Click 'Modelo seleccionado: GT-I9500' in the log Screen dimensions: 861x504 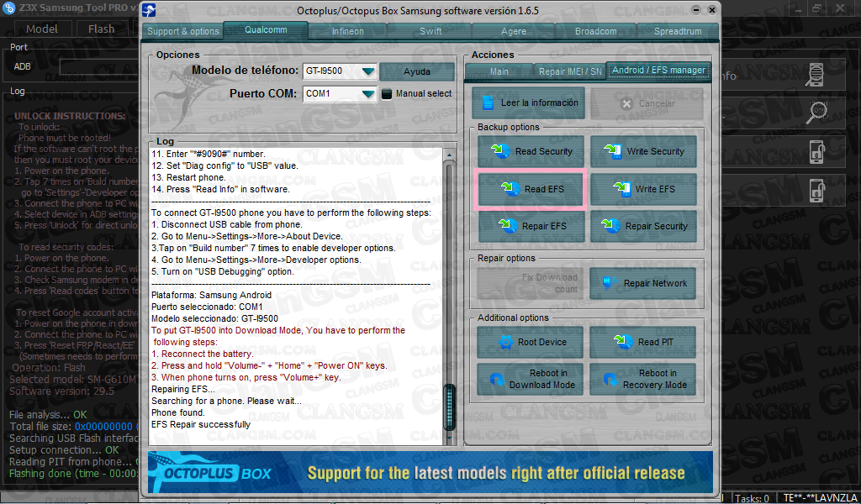pos(214,318)
